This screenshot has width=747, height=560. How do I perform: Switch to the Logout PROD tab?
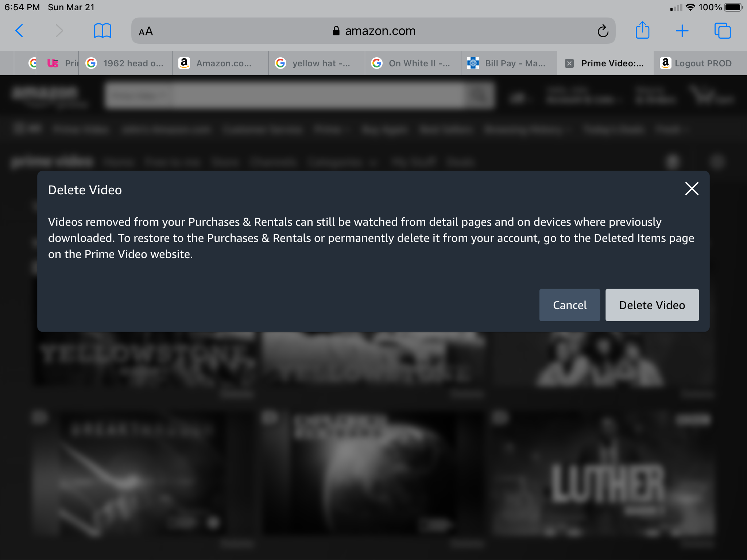[698, 63]
